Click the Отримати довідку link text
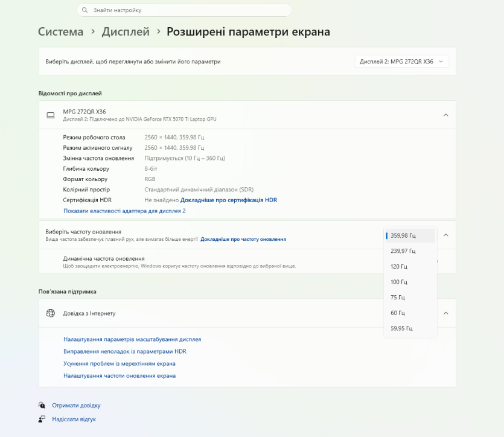Screen dimensions: 504x437 [76, 406]
